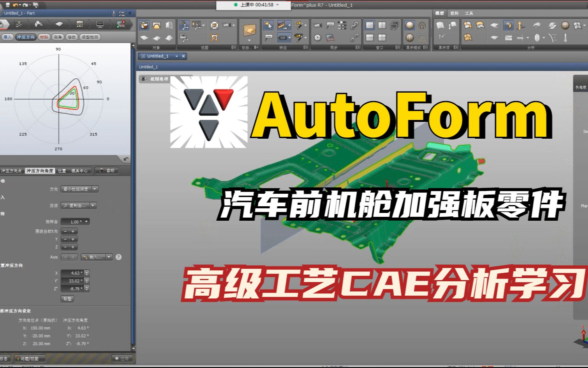Switch to the 导入 tab

(8, 37)
